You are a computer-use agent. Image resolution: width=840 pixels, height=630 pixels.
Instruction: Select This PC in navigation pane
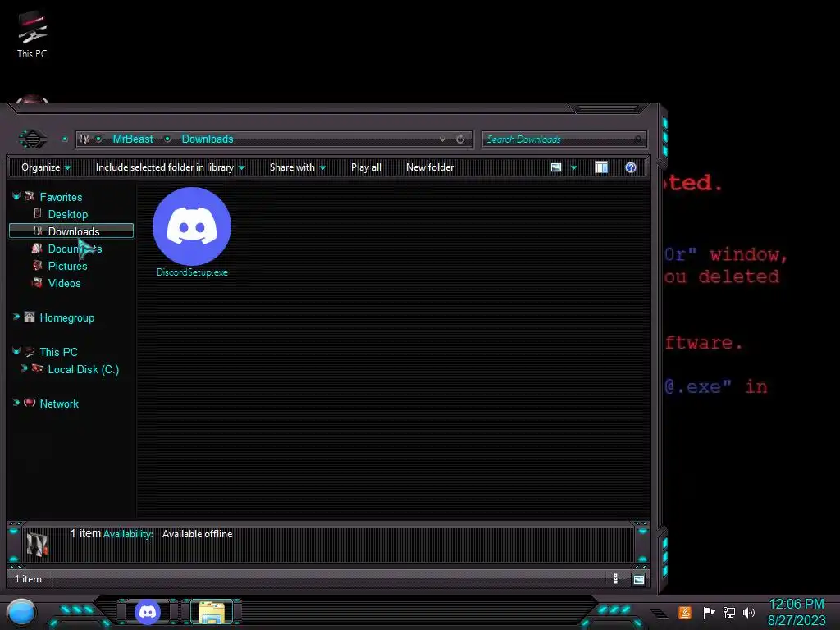58,352
